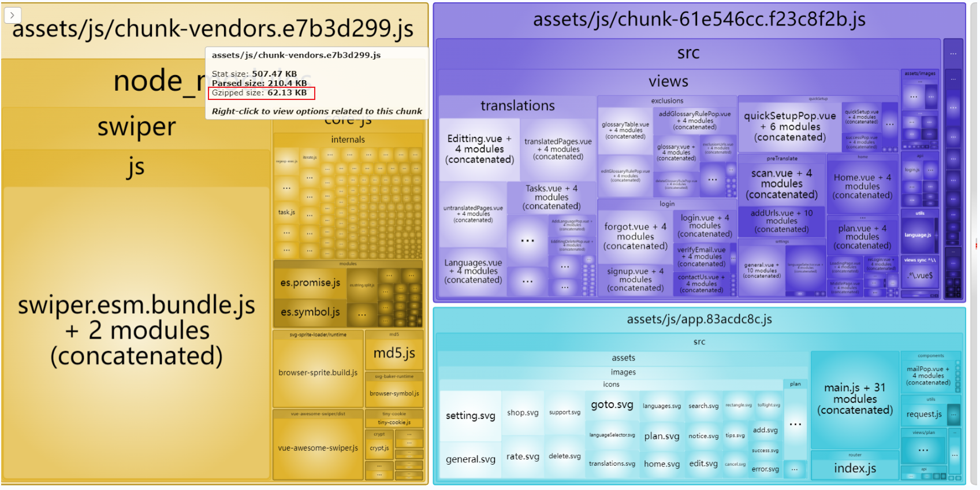The width and height of the screenshot is (980, 490).
Task: Select the glossary.vue + 4 modules block
Action: coord(676,153)
